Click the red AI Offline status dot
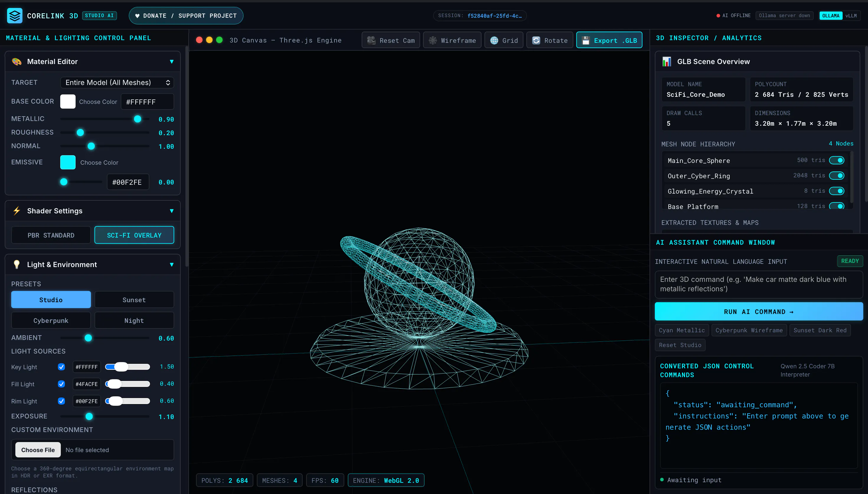The image size is (868, 494). [x=718, y=16]
